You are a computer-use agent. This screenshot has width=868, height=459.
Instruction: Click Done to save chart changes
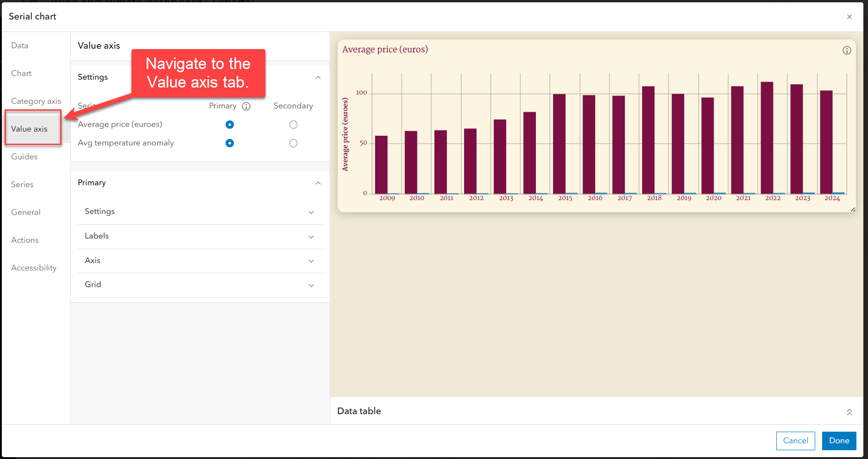coord(839,440)
